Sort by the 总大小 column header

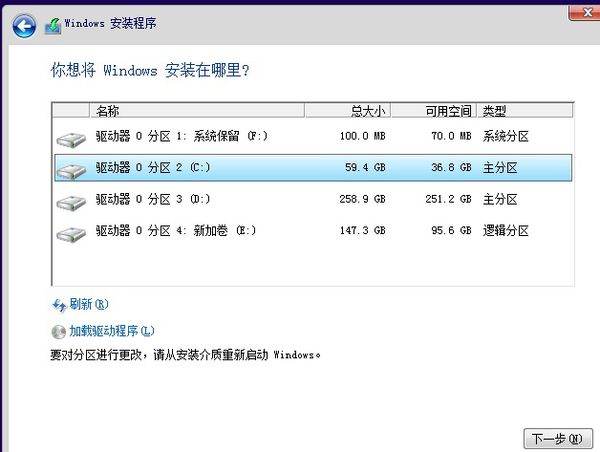(x=348, y=111)
